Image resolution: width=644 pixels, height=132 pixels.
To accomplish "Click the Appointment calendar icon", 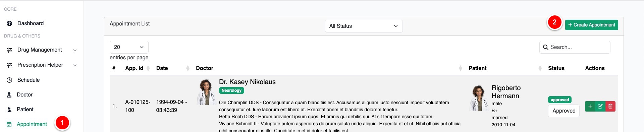I will click(9, 124).
